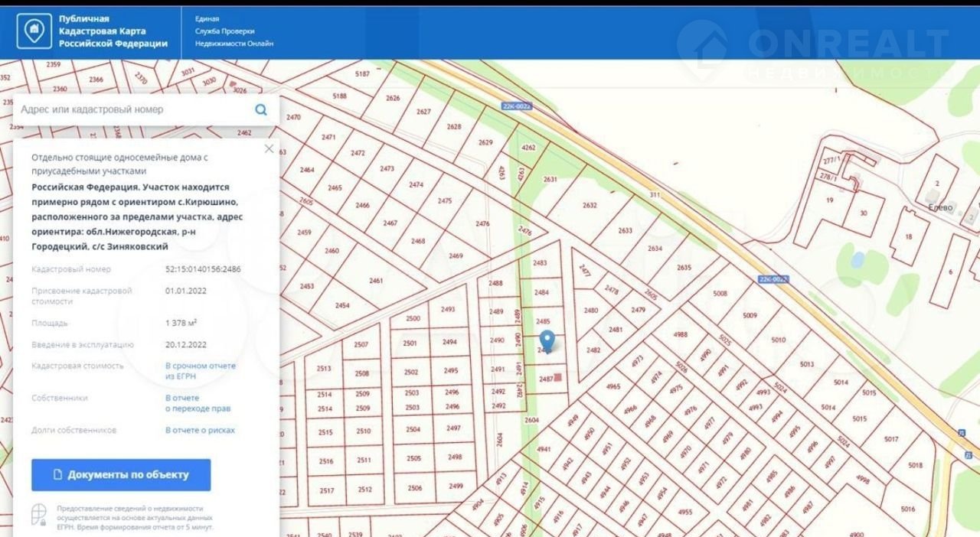This screenshot has width=980, height=537.
Task: Select parcel 2632 on the map
Action: (589, 205)
